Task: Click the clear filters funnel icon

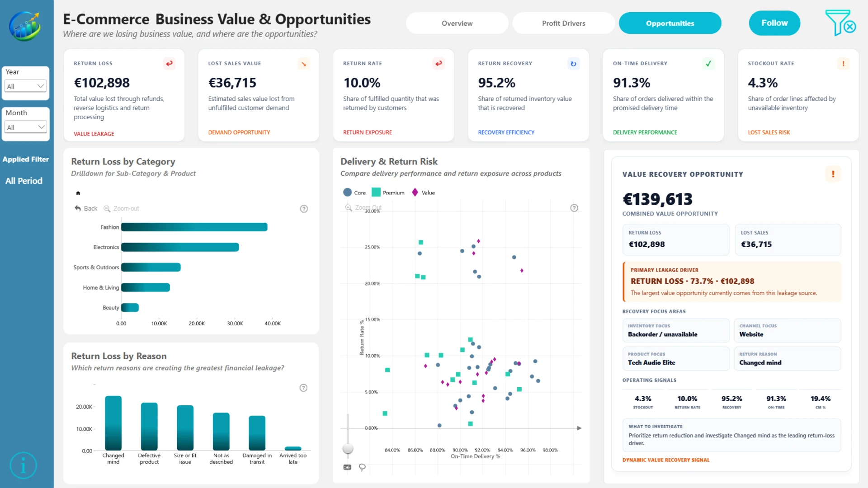Action: tap(840, 23)
